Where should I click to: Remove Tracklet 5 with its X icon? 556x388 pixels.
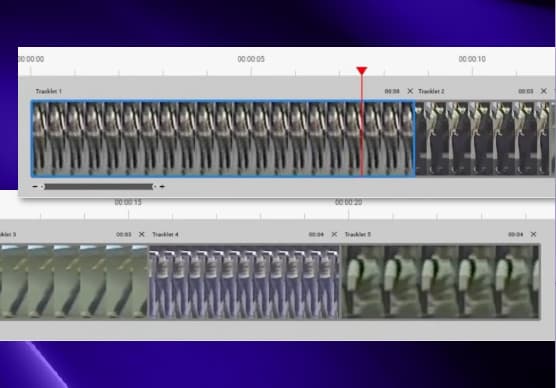click(533, 234)
